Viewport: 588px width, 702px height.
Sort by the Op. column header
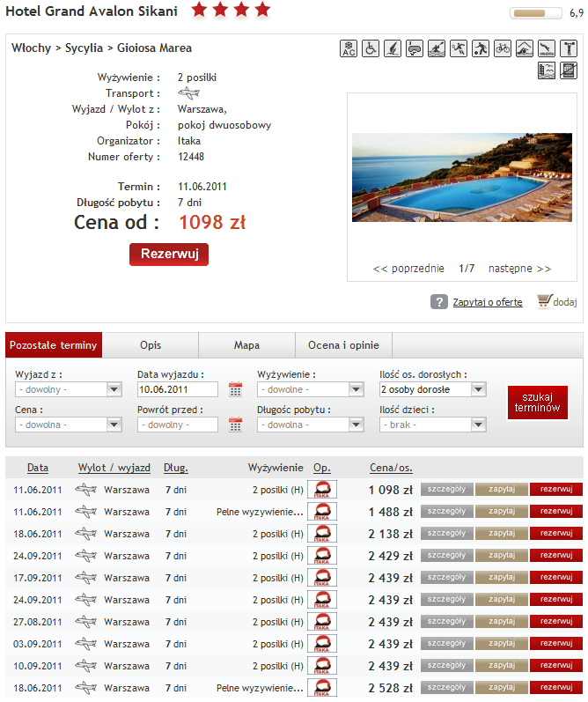click(x=322, y=468)
